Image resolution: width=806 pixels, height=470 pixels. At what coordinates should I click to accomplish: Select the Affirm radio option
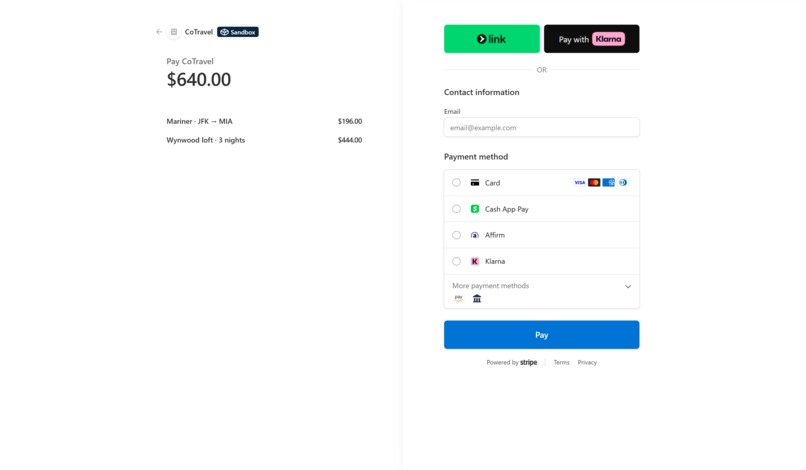point(456,235)
